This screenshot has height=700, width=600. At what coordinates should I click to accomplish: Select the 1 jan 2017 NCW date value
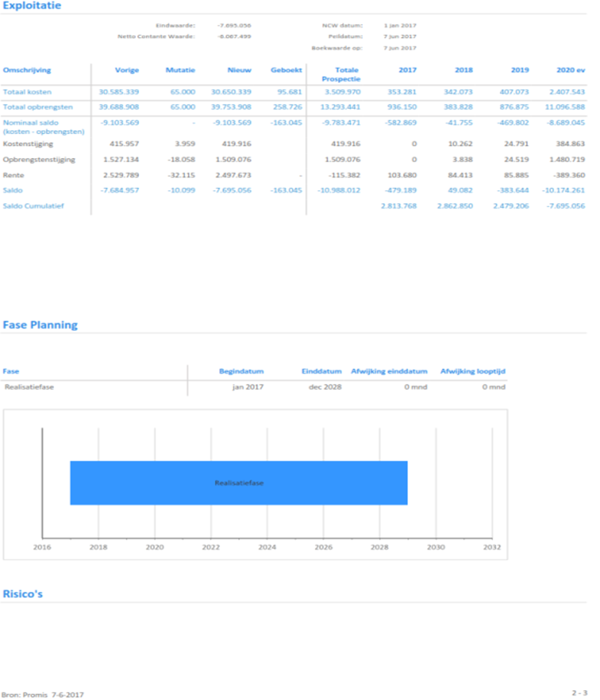[x=400, y=25]
